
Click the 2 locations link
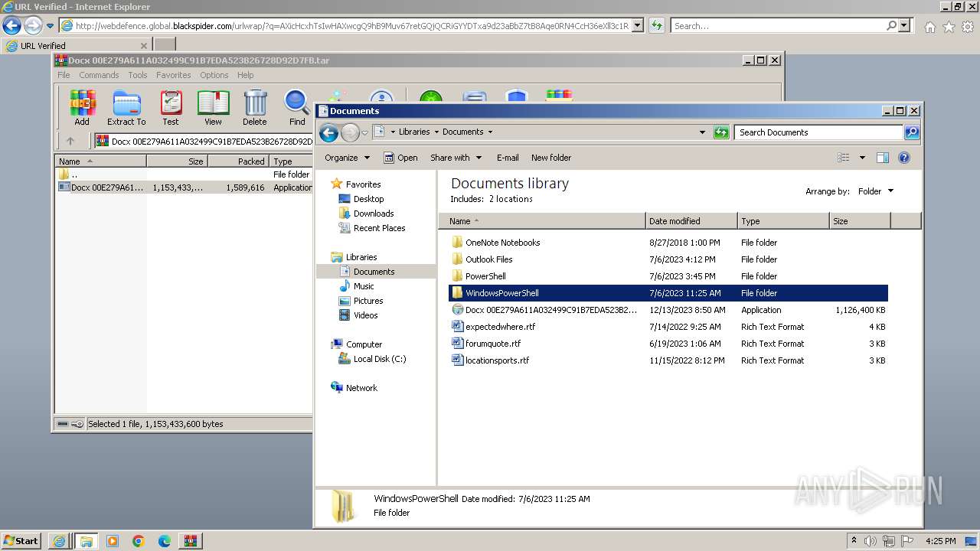pyautogui.click(x=511, y=199)
